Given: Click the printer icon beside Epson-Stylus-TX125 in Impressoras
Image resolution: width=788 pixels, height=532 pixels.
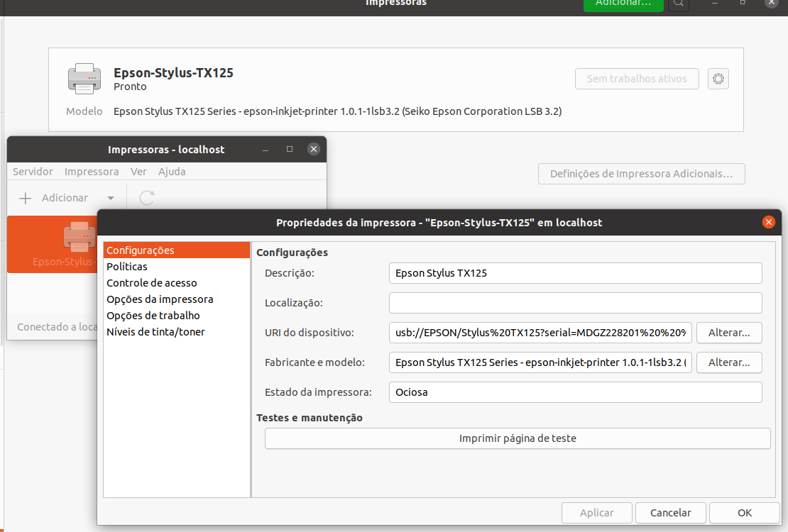Looking at the screenshot, I should pyautogui.click(x=84, y=79).
